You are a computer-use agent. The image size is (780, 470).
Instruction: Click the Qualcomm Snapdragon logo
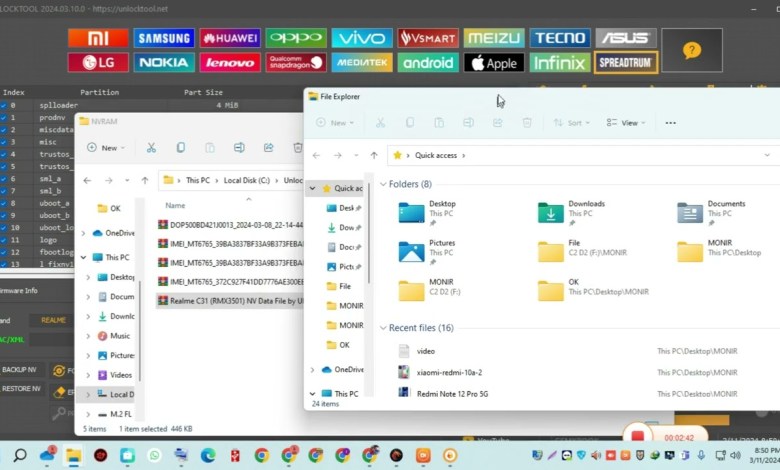[x=296, y=63]
